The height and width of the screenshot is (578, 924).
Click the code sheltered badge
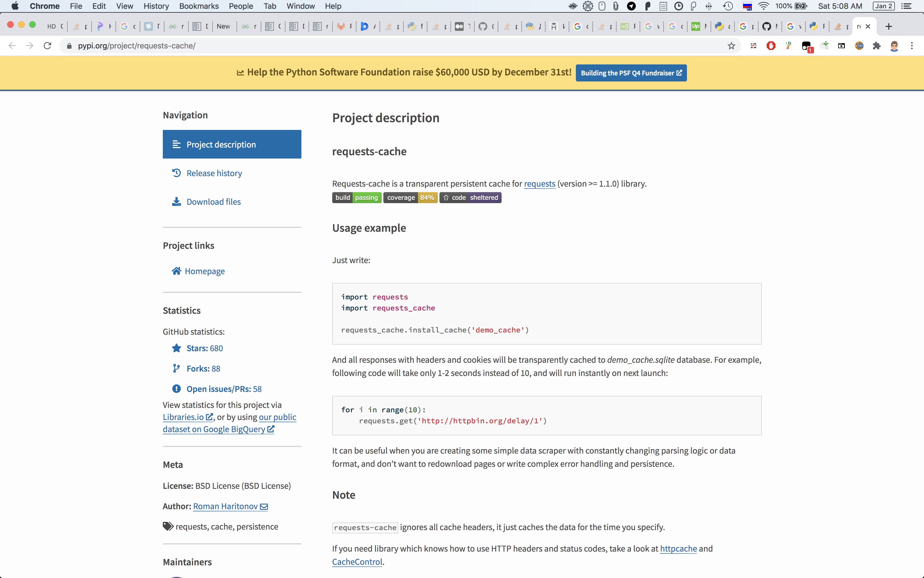471,198
